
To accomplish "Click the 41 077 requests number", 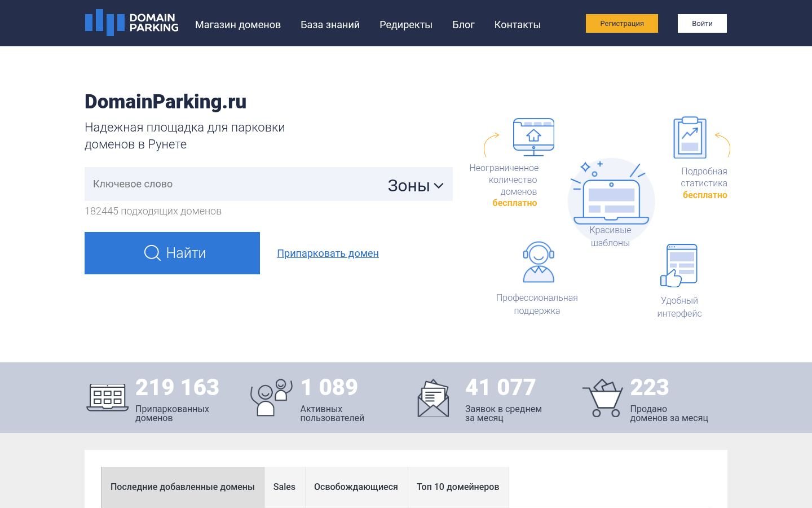I will [x=500, y=387].
